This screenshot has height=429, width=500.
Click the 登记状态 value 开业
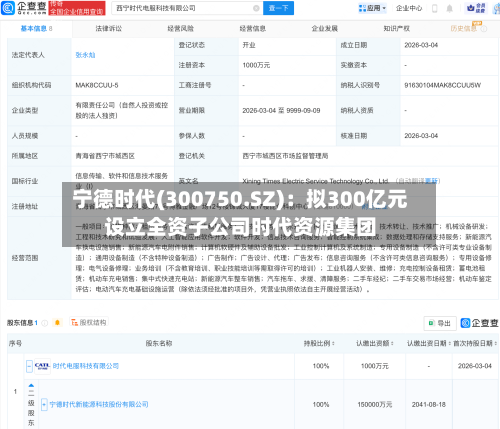(249, 45)
